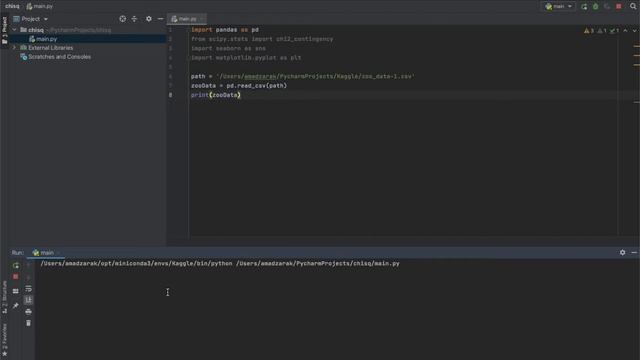Hide the Project tool window
This screenshot has height=360, width=640.
[160, 19]
